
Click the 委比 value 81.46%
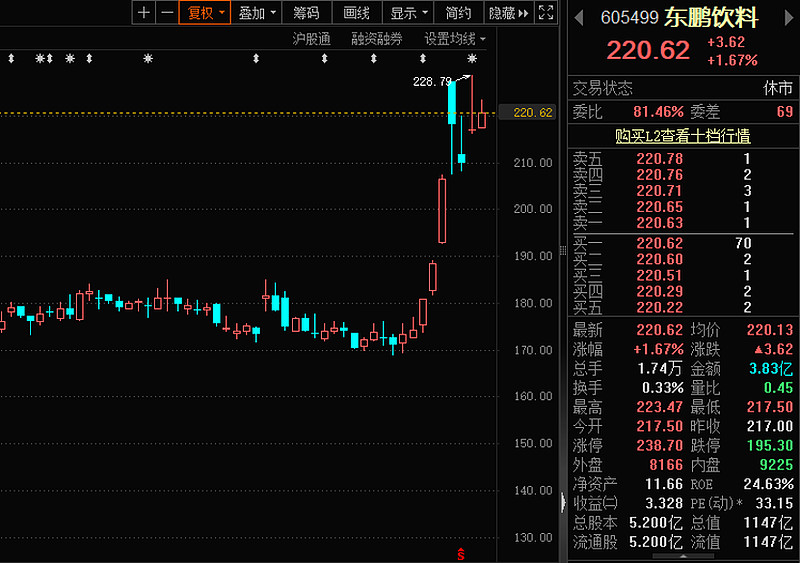(658, 112)
